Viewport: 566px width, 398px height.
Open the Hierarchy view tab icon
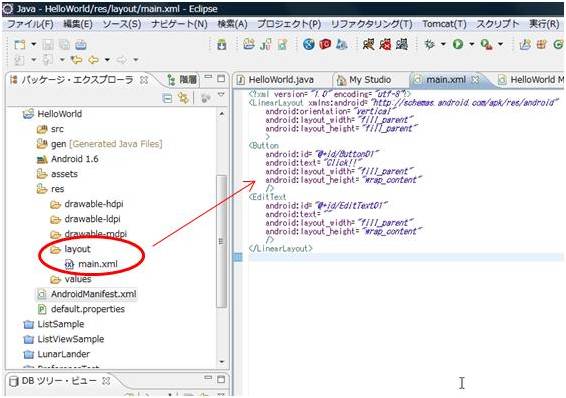[172, 80]
